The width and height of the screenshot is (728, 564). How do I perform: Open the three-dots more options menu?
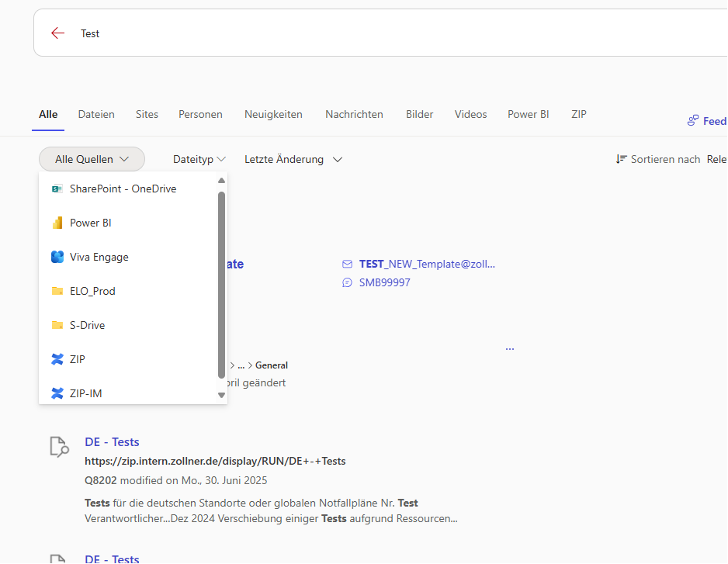click(x=510, y=348)
